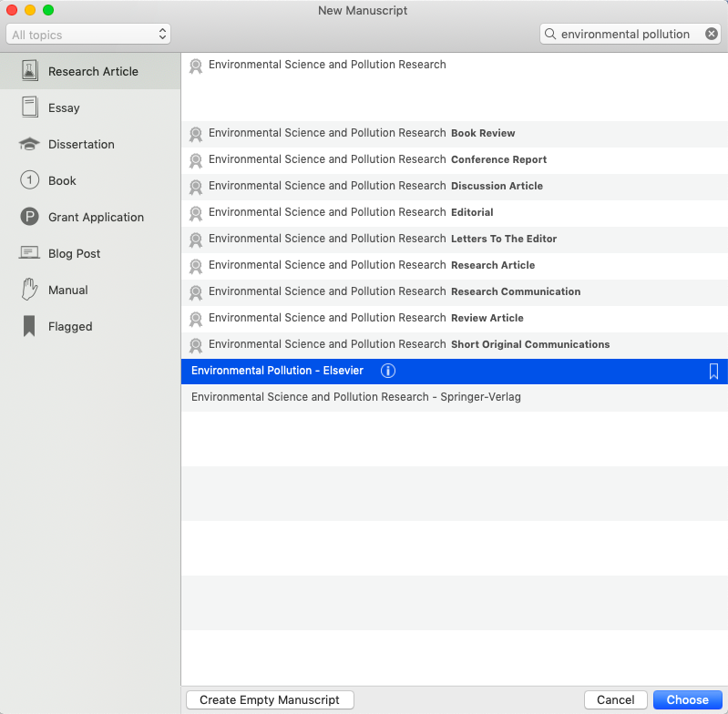The width and height of the screenshot is (728, 714).
Task: Click the Choose button
Action: click(x=688, y=699)
